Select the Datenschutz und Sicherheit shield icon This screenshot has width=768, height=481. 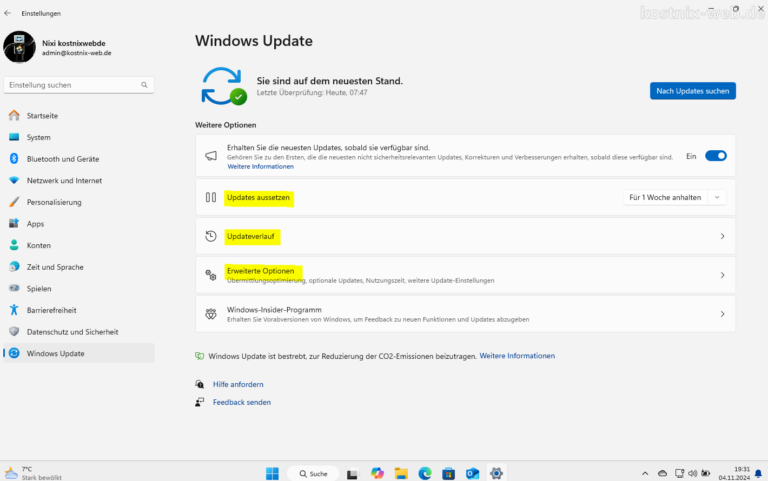pyautogui.click(x=14, y=332)
